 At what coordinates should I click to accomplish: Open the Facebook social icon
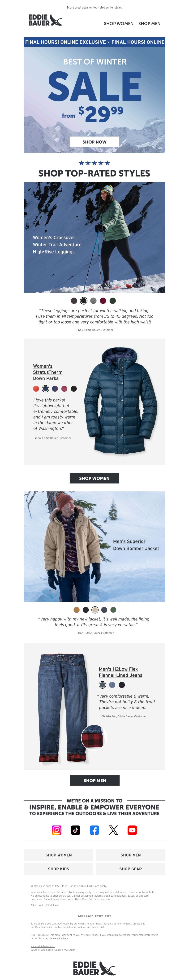94,830
